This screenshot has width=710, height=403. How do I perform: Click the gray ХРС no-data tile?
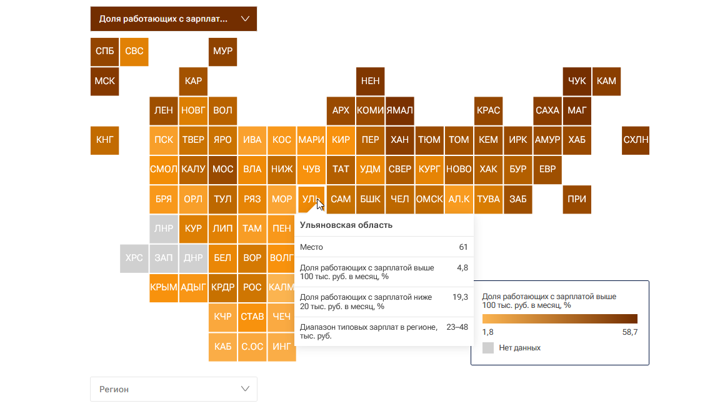click(x=134, y=258)
